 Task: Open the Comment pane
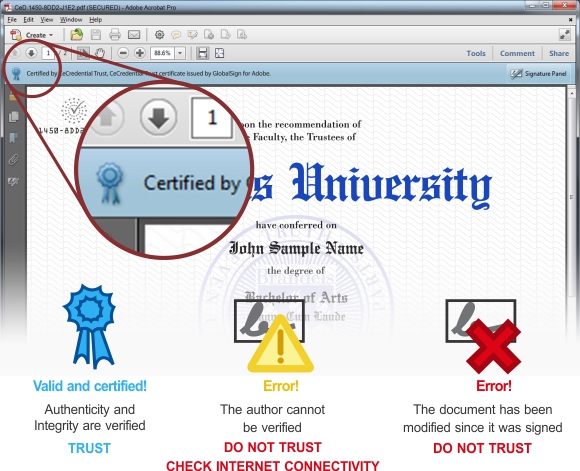[517, 53]
